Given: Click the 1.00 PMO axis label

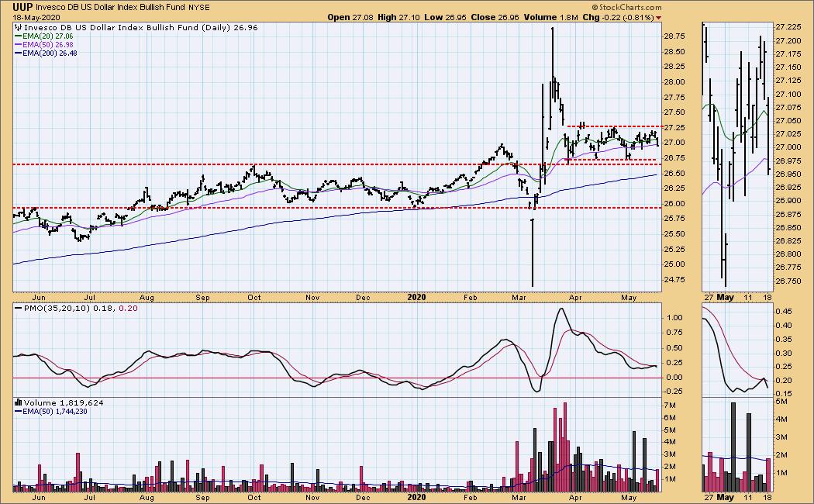Looking at the screenshot, I should (x=674, y=318).
